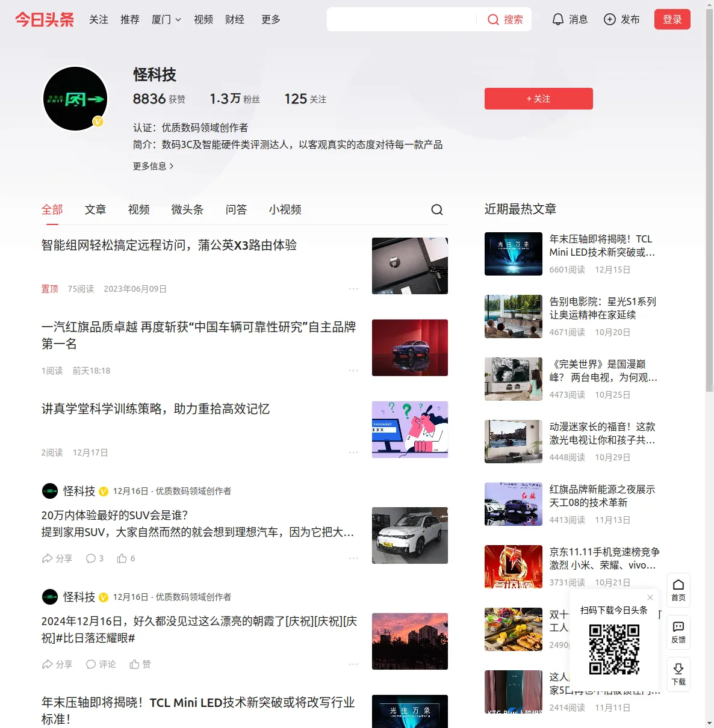This screenshot has height=728, width=714.
Task: Open more options for 一汽红旗 article
Action: coord(353,371)
